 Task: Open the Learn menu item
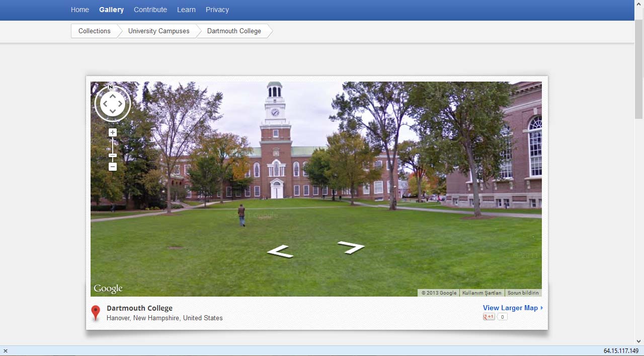tap(186, 10)
